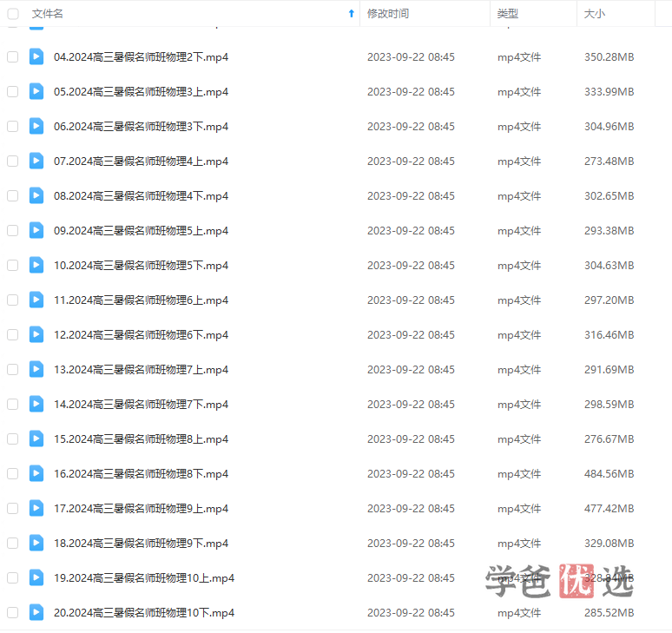Click the video icon of 07.2024高三暑假名师班物理4上.mp4
The image size is (672, 633).
tap(36, 161)
